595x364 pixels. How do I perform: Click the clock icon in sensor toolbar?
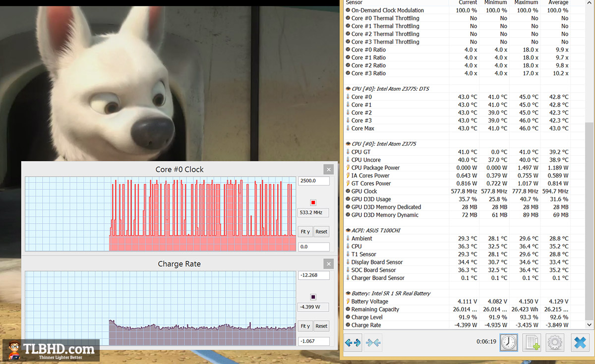[x=508, y=343]
